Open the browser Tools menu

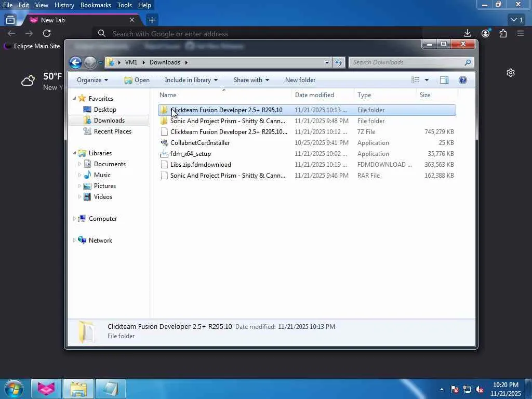[125, 5]
